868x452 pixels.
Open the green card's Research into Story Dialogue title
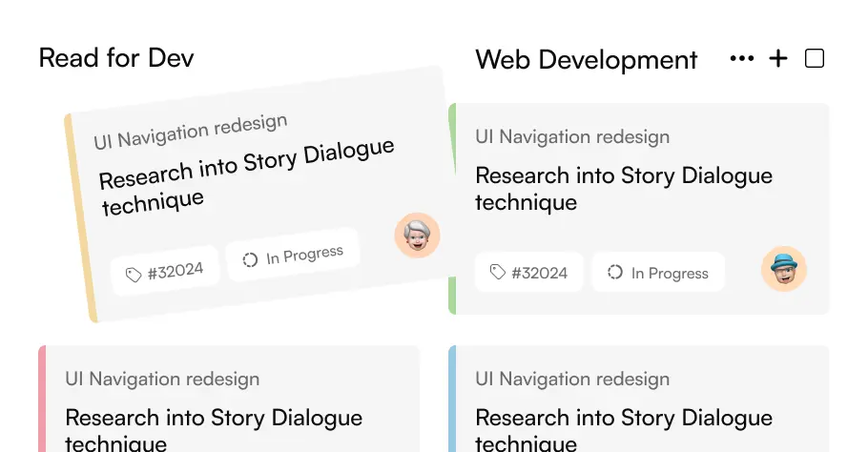pos(623,189)
